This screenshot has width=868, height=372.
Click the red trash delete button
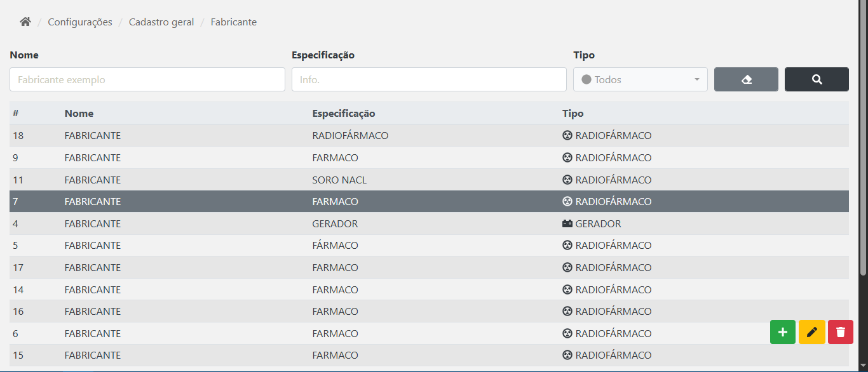(841, 332)
